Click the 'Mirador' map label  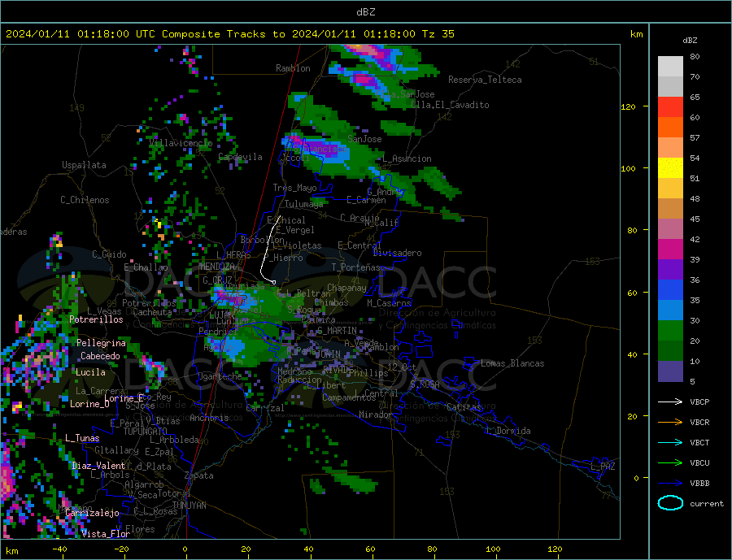[376, 415]
